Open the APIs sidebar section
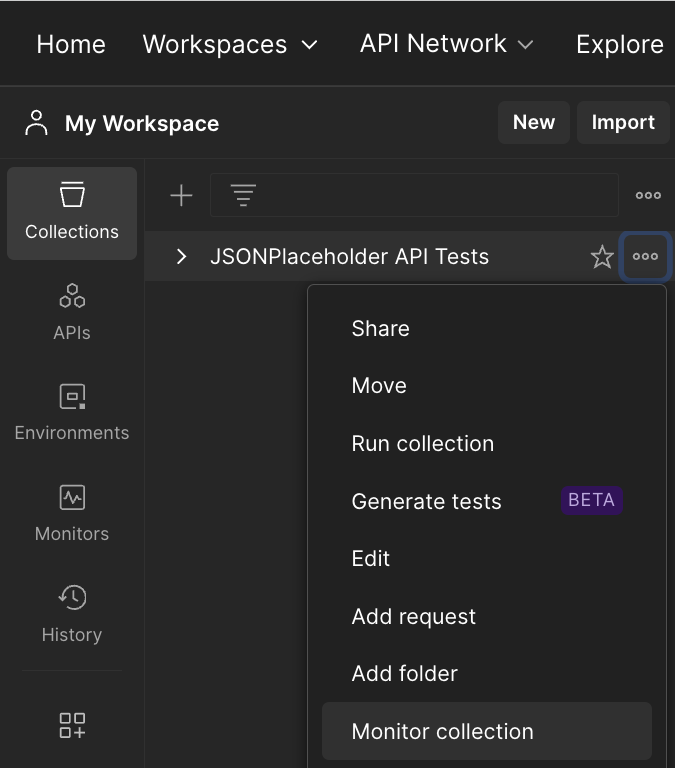The width and height of the screenshot is (675, 768). [x=72, y=311]
